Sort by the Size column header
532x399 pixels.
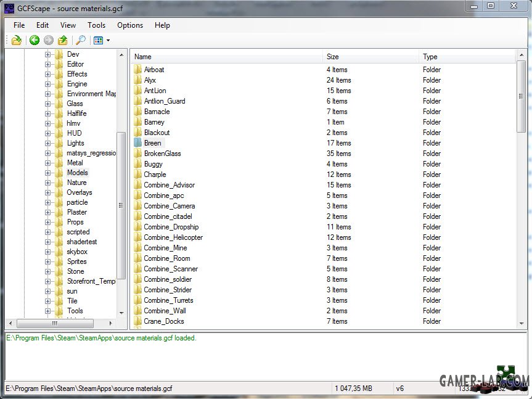click(x=370, y=57)
